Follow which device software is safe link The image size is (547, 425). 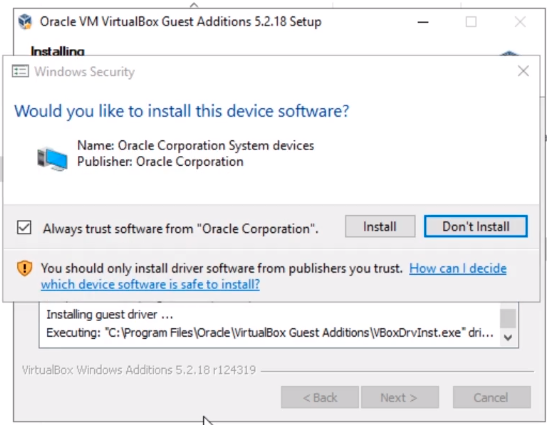coord(150,284)
